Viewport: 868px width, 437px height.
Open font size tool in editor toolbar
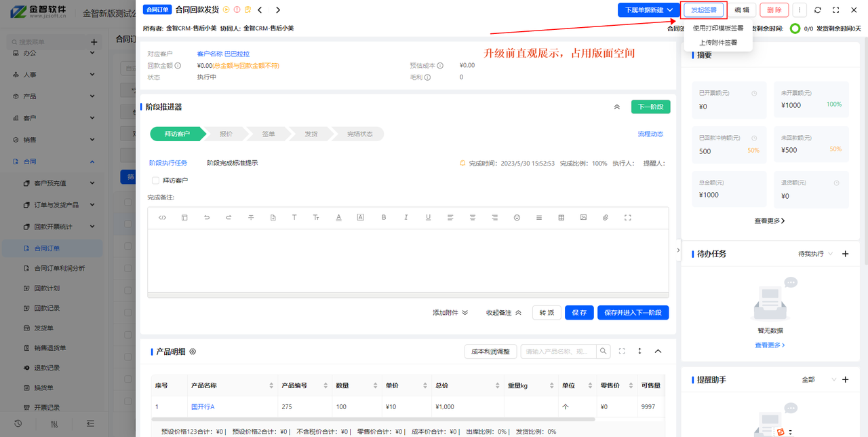click(x=316, y=217)
